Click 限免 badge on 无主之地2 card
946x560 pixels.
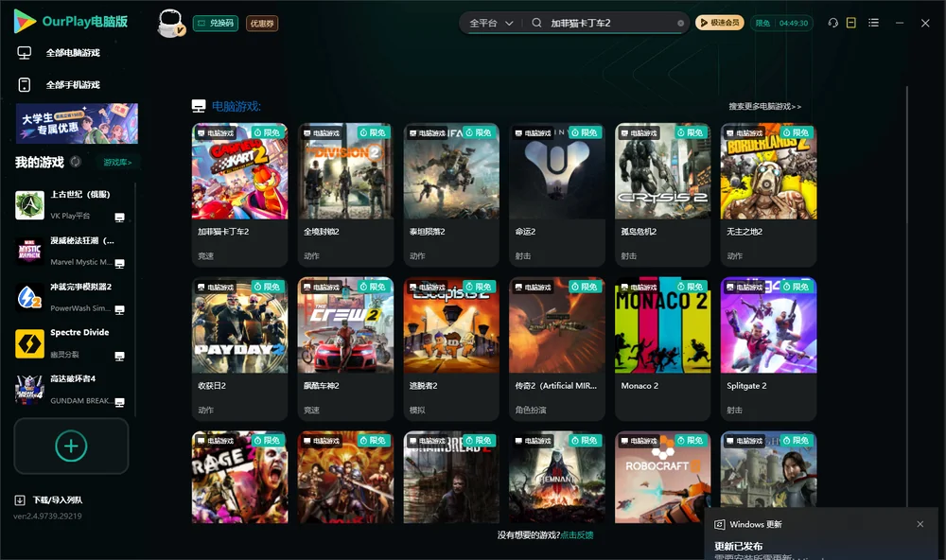[x=797, y=132]
